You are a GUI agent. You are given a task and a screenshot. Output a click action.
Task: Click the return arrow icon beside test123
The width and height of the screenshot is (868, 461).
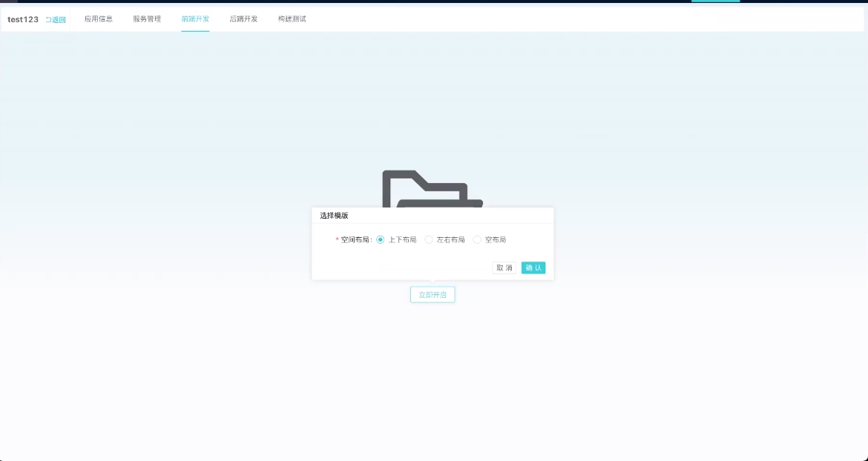pos(48,20)
